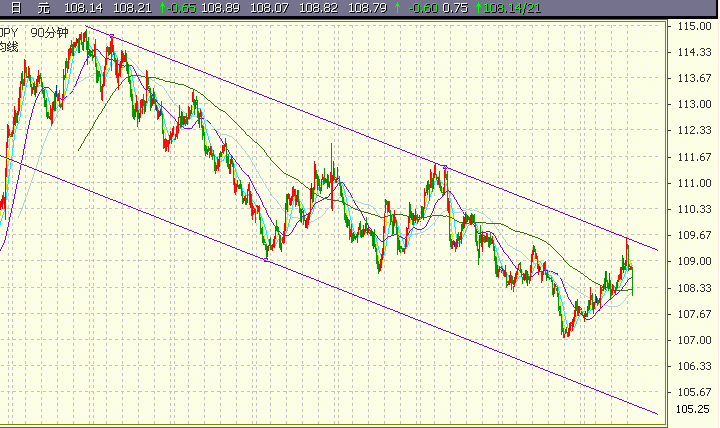The width and height of the screenshot is (720, 428).
Task: Select the 110.33 price axis value
Action: (695, 209)
